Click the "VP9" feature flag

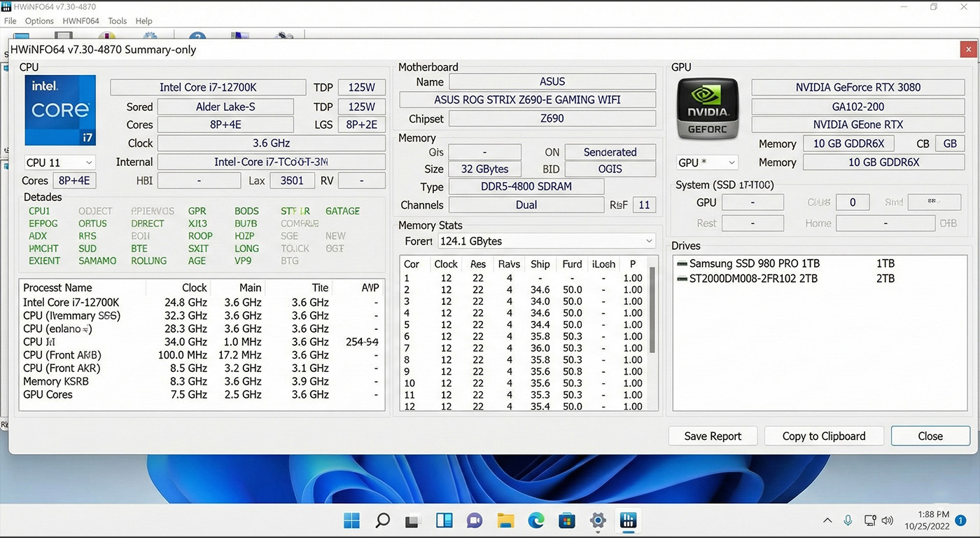click(x=243, y=261)
